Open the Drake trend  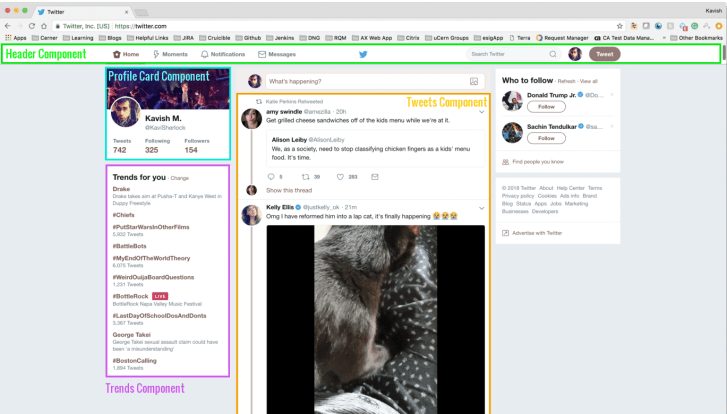tap(121, 189)
